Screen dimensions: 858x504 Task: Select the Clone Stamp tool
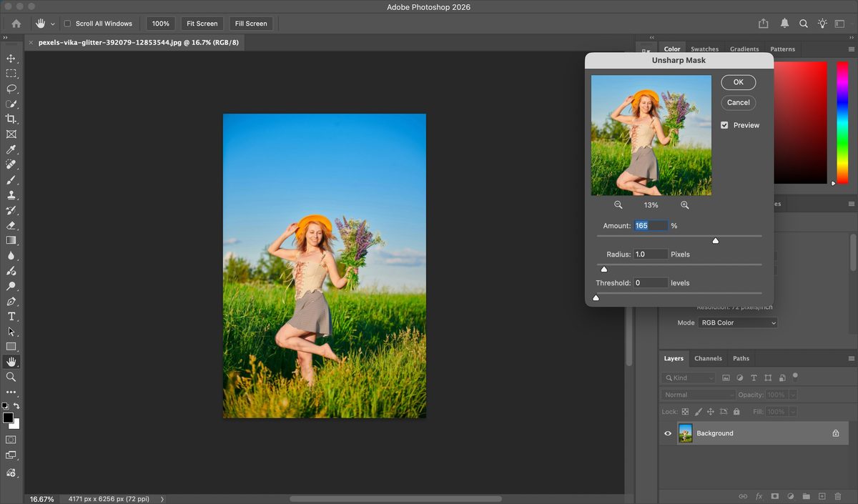(11, 194)
